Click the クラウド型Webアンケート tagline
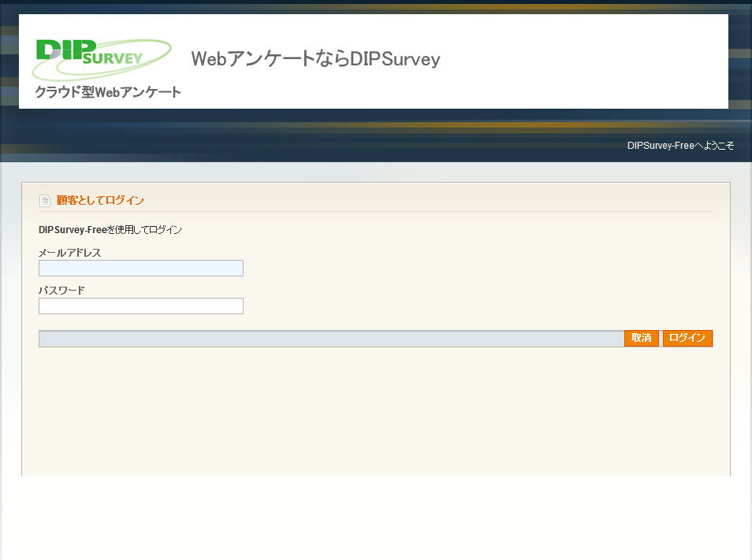 pyautogui.click(x=108, y=92)
